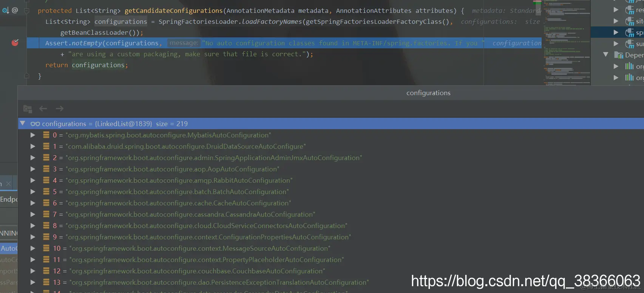Select the RabbitAutoConfiguration value text
The height and width of the screenshot is (293, 644).
[179, 180]
